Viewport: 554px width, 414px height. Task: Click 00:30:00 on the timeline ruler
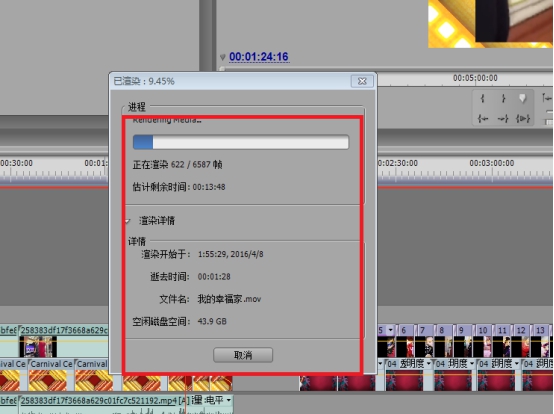tap(16, 163)
